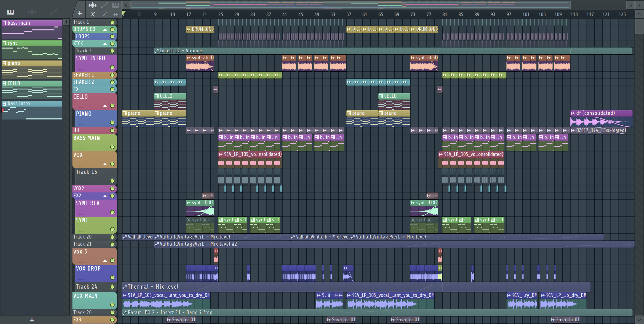Screen dimensions: 644x324
Task: Click the pattern icon on the synt picker item
Action: (4, 43)
